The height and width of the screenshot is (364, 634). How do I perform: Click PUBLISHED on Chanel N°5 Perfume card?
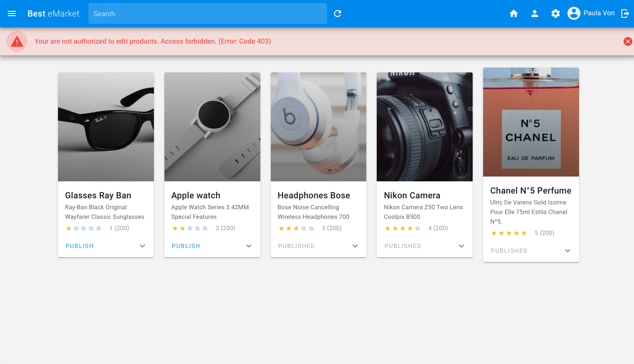click(509, 251)
